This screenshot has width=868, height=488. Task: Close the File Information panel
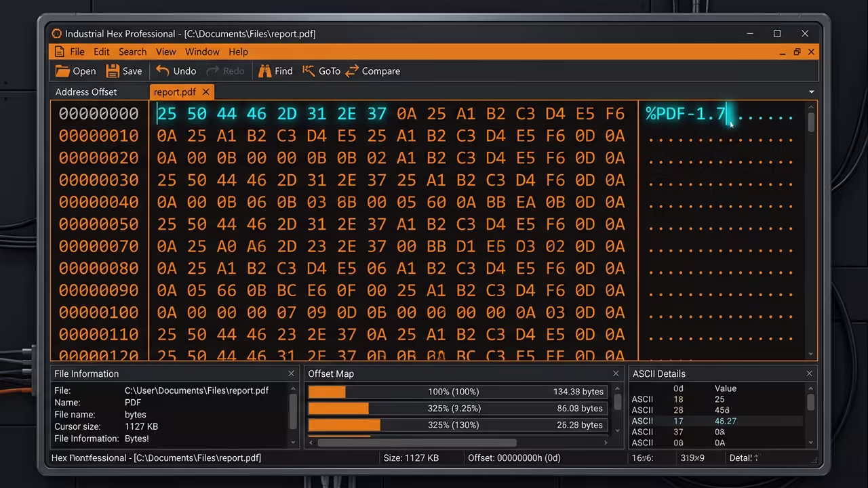coord(292,373)
